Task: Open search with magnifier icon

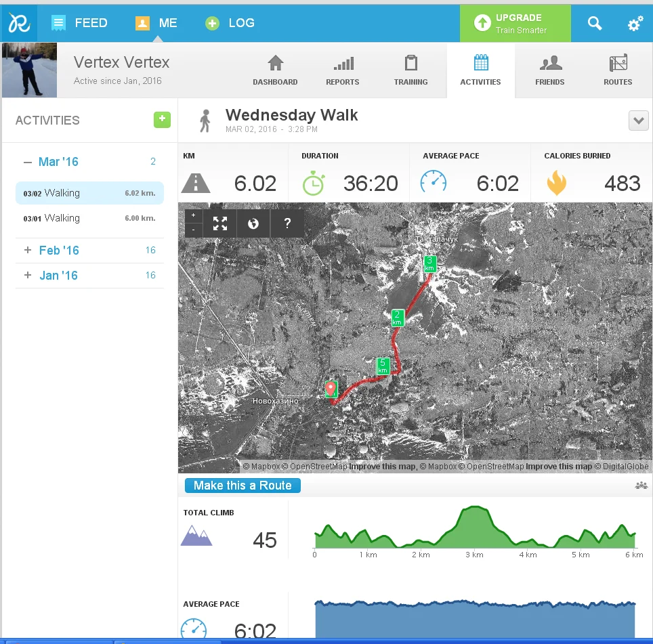Action: (595, 23)
